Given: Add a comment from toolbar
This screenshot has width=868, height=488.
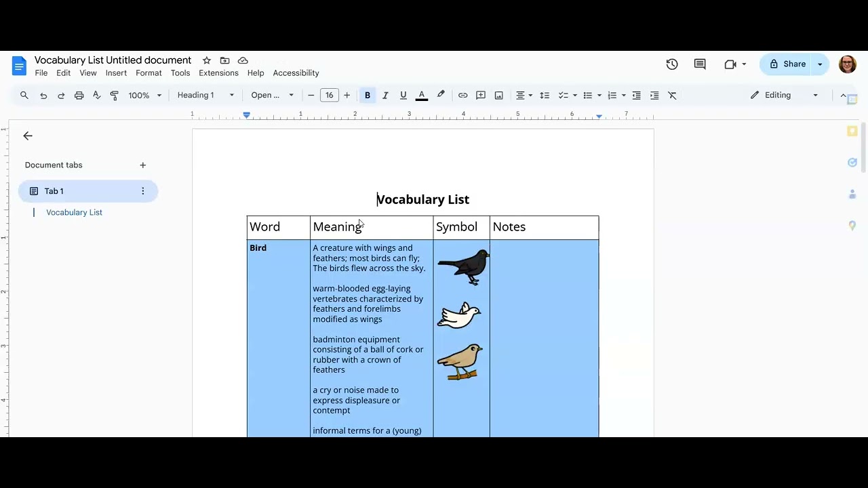Looking at the screenshot, I should (x=481, y=96).
